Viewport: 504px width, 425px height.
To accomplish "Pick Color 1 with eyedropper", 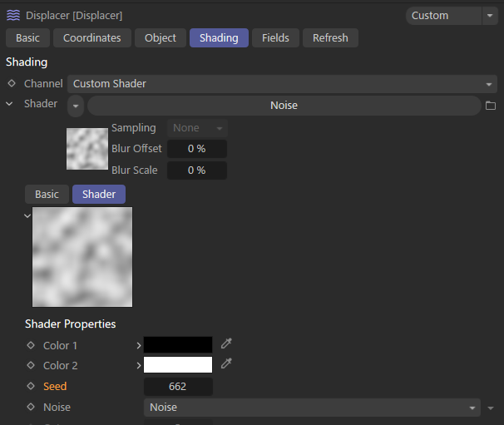I will point(226,343).
